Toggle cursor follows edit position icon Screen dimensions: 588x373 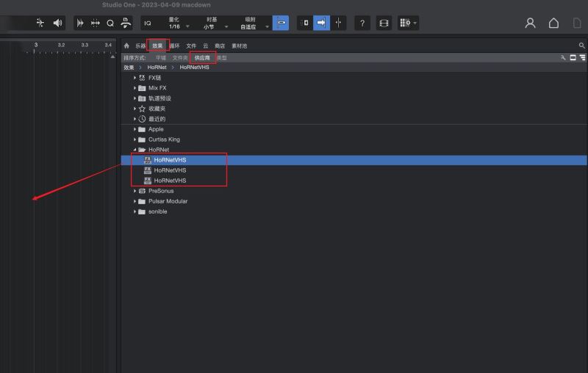(x=338, y=23)
